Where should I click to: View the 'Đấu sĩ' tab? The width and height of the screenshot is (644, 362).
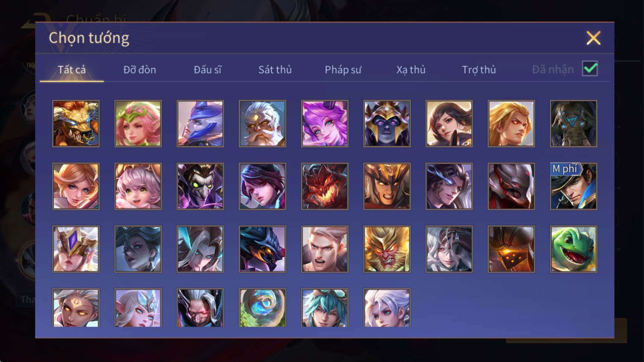pos(208,70)
